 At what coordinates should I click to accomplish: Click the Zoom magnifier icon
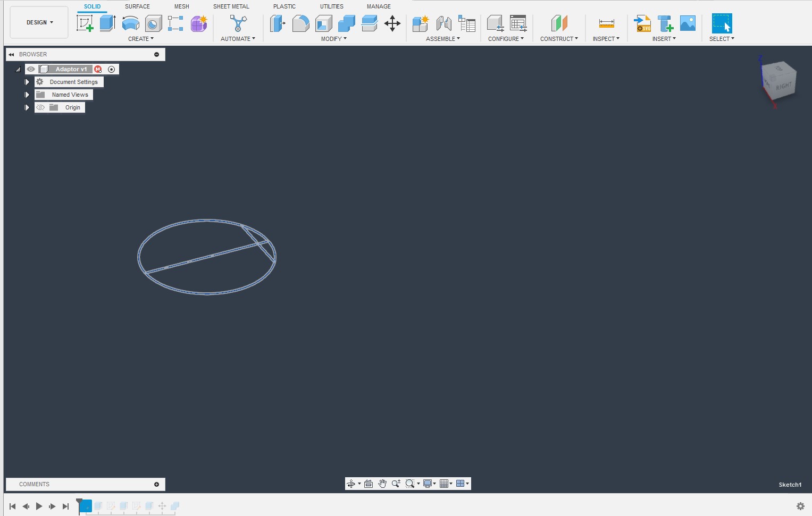[396, 484]
